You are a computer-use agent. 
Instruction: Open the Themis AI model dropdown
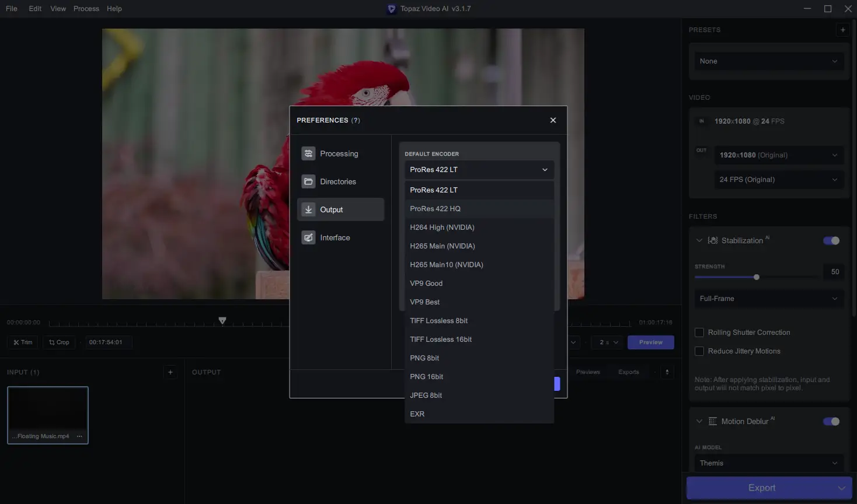(x=769, y=463)
